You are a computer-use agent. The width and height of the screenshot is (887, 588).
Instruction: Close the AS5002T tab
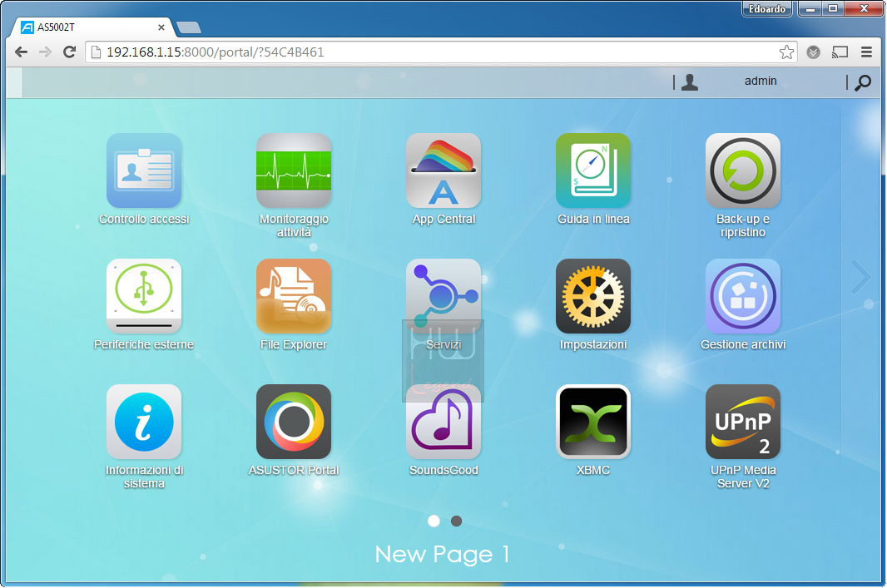[161, 27]
